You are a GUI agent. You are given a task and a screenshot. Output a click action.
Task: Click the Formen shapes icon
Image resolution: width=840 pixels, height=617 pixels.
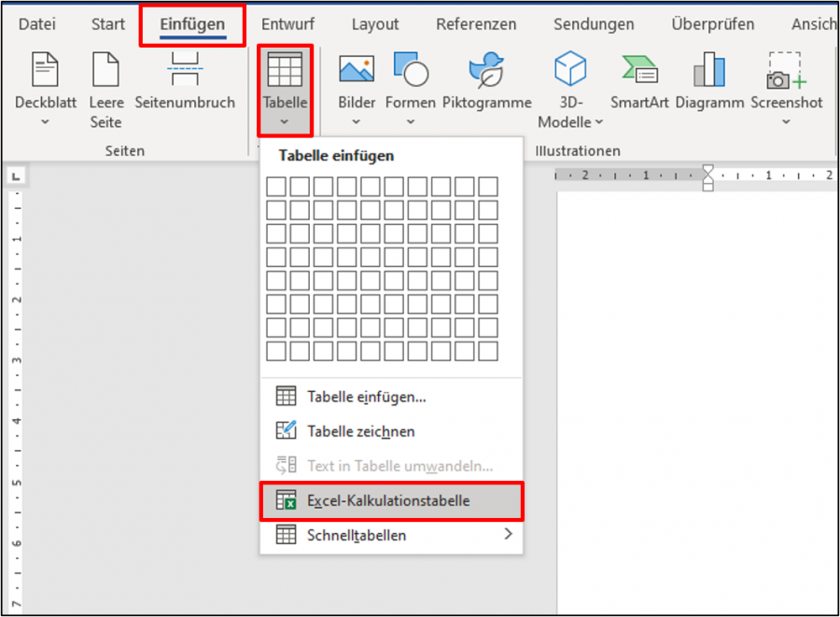click(411, 70)
